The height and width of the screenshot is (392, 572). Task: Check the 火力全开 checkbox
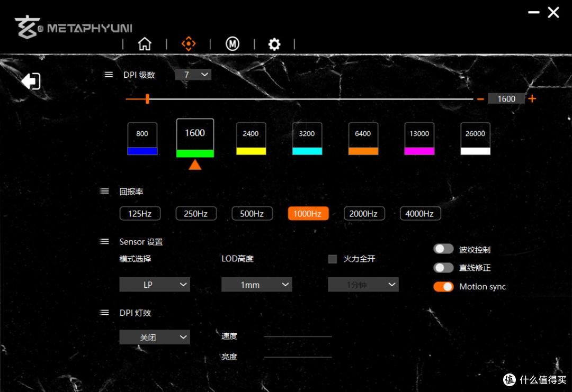click(x=332, y=259)
